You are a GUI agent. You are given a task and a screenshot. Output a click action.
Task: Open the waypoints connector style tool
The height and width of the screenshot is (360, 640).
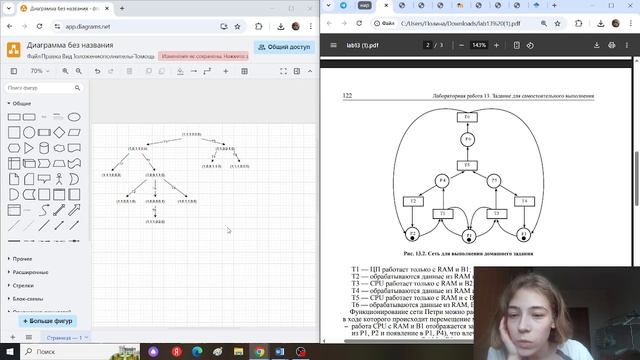[207, 71]
